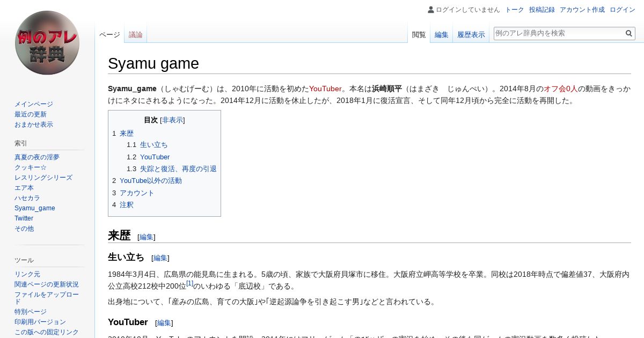Image resolution: width=644 pixels, height=338 pixels.
Task: Open 真夏の夜の淫夢 index link
Action: (37, 157)
